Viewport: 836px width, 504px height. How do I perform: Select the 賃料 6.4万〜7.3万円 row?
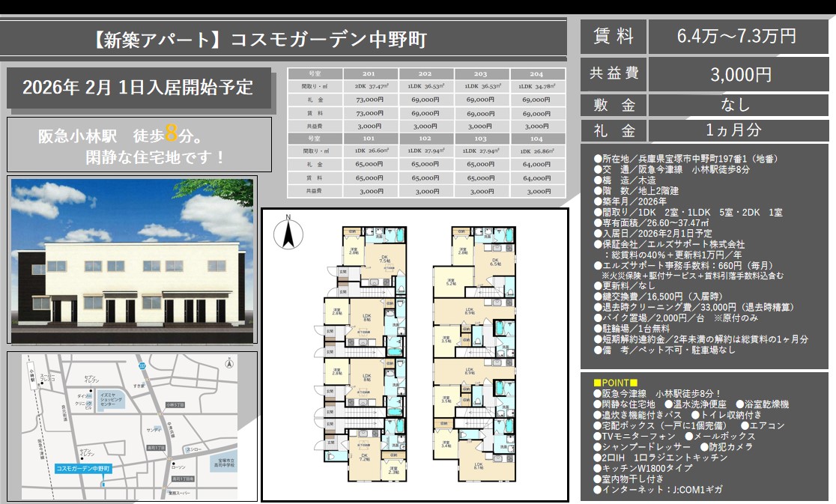(704, 37)
